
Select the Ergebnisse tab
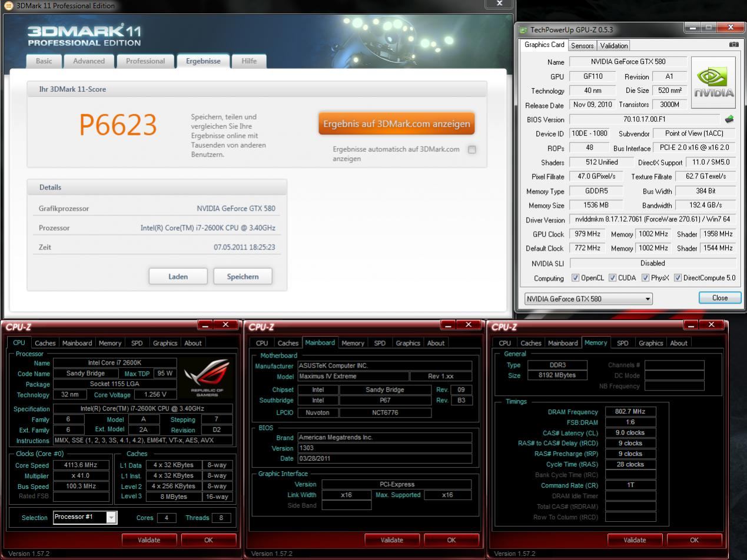203,61
